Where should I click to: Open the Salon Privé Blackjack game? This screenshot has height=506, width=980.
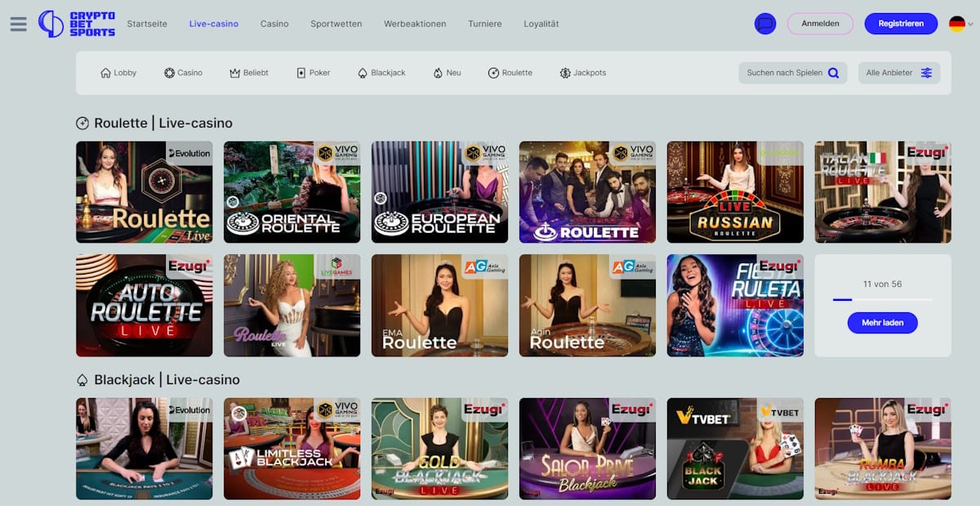[x=587, y=449]
